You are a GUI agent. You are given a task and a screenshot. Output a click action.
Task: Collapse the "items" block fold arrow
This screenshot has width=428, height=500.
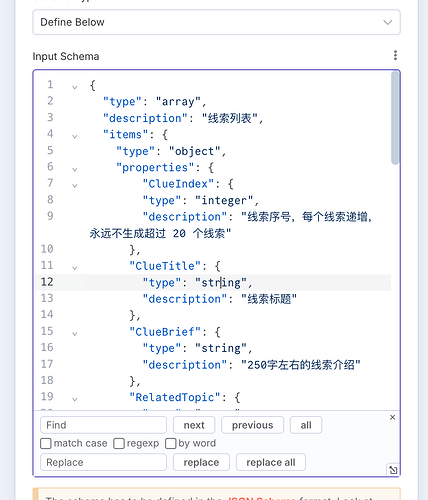pyautogui.click(x=75, y=136)
